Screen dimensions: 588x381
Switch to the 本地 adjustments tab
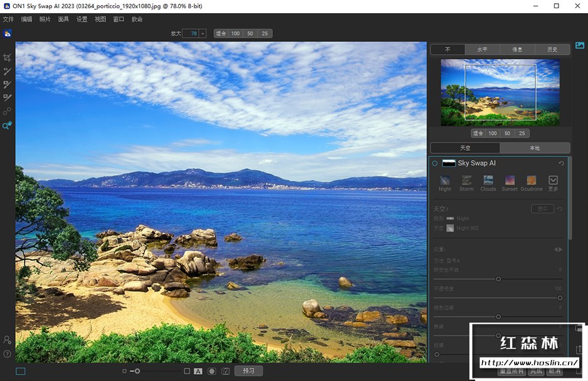(x=535, y=148)
